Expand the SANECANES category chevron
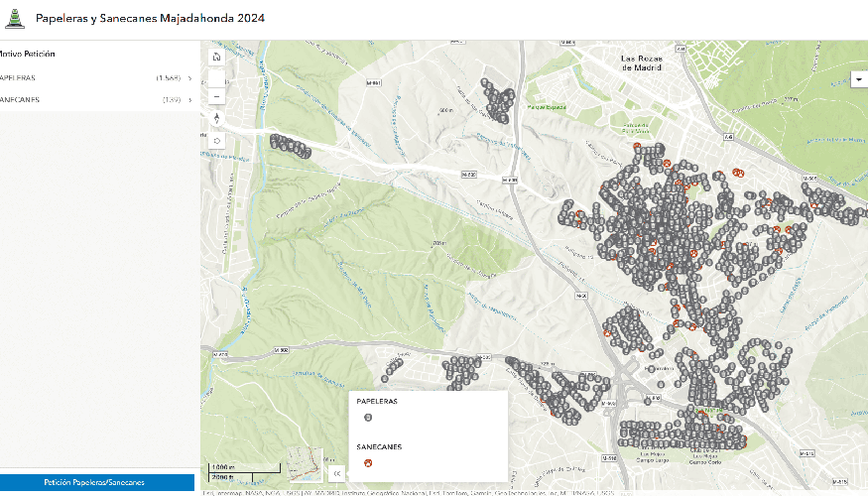Image resolution: width=868 pixels, height=496 pixels. [189, 99]
